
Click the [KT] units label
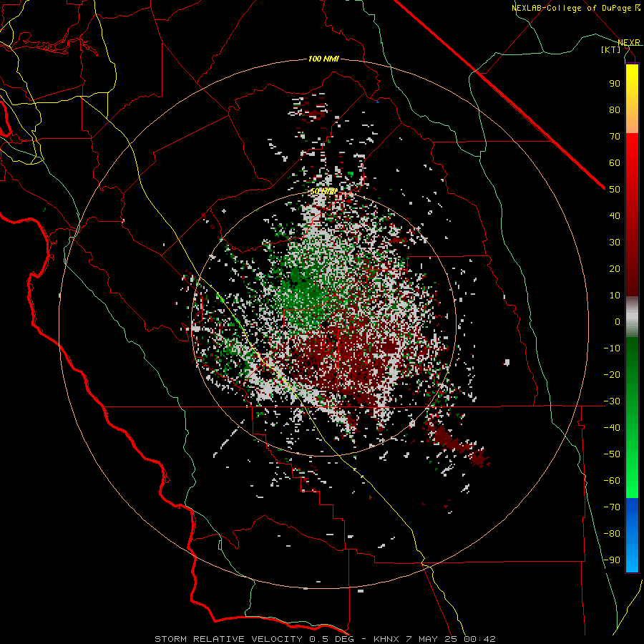point(610,49)
